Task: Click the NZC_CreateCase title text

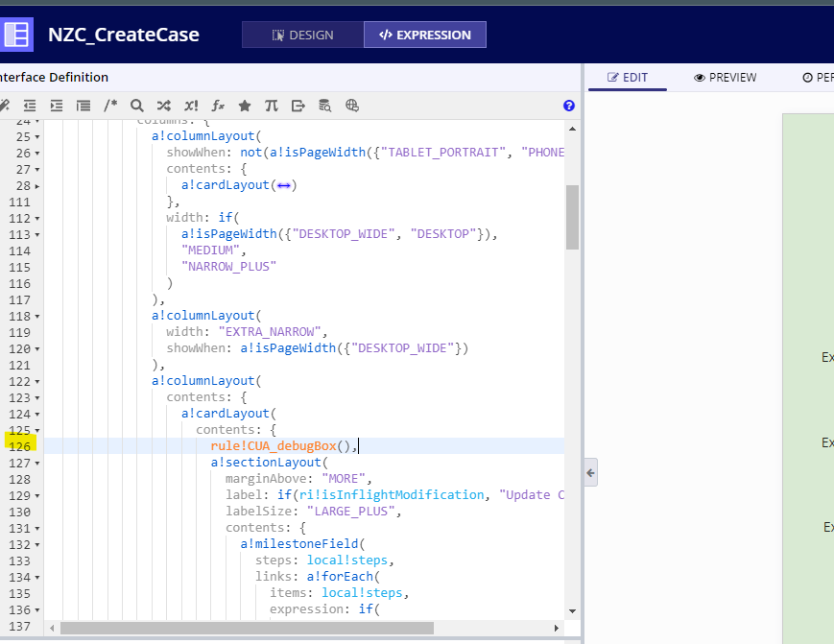Action: pos(124,35)
